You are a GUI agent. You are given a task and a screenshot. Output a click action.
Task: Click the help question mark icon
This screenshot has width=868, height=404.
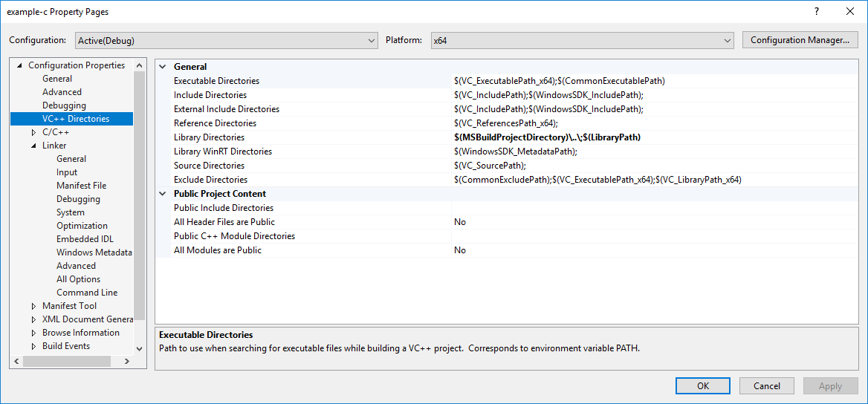tap(816, 11)
